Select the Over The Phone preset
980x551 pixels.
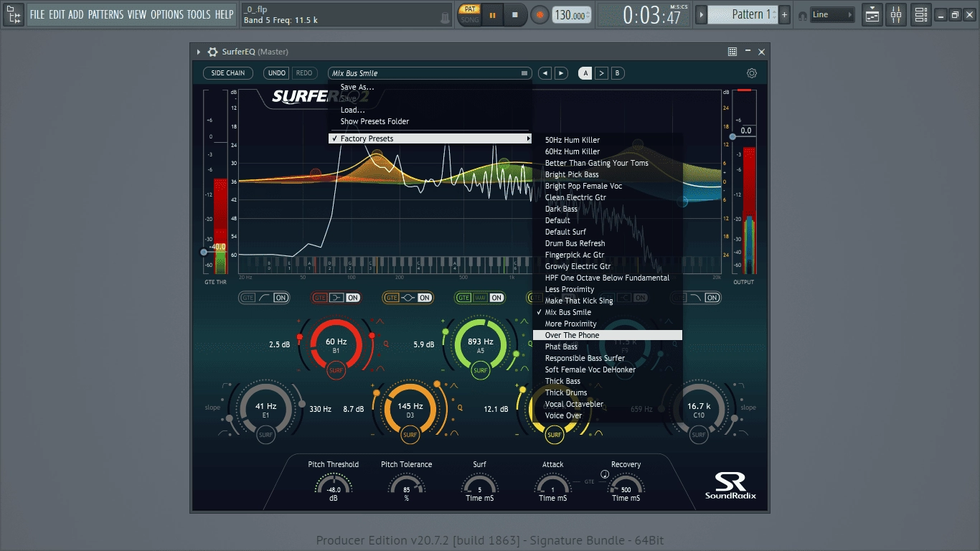coord(608,335)
